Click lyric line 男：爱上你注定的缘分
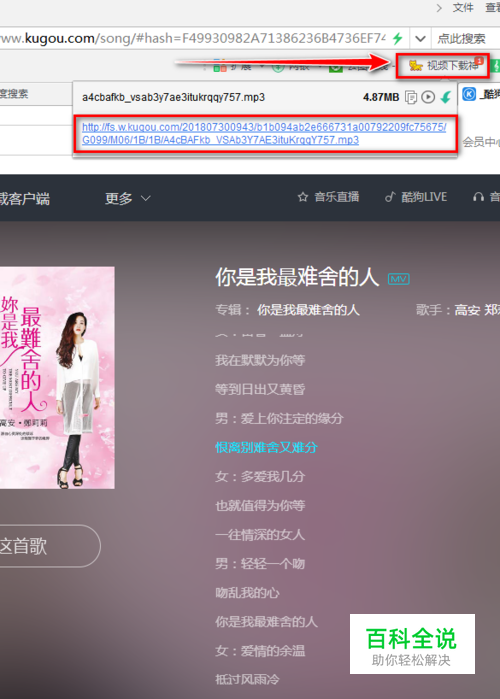This screenshot has width=500, height=699. (279, 418)
